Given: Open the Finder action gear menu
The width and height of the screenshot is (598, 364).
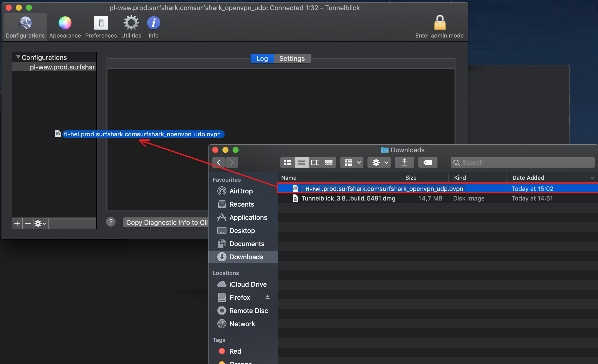Looking at the screenshot, I should tap(379, 162).
